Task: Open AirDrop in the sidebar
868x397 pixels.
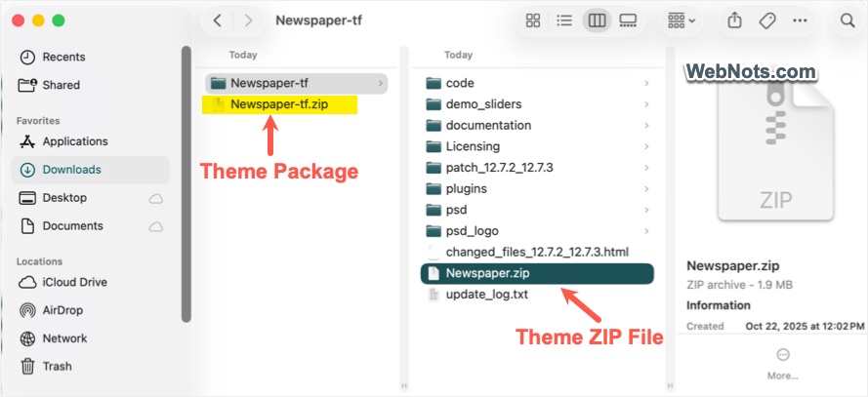Action: (91, 311)
